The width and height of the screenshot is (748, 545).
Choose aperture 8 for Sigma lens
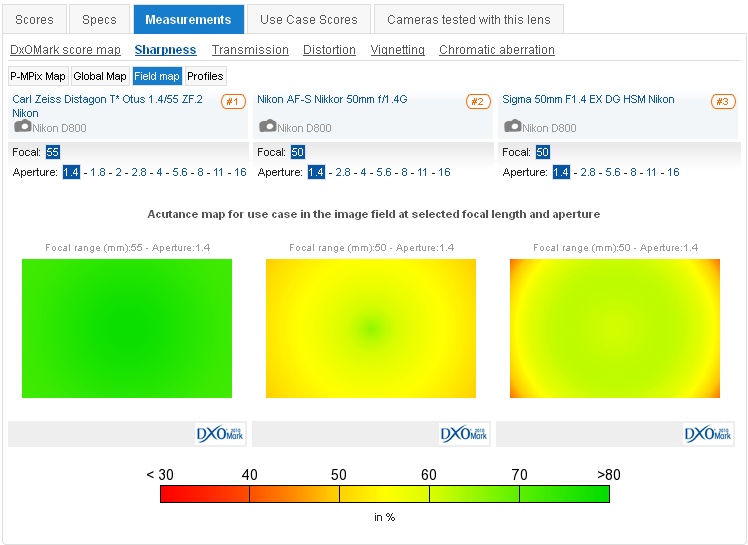click(634, 172)
